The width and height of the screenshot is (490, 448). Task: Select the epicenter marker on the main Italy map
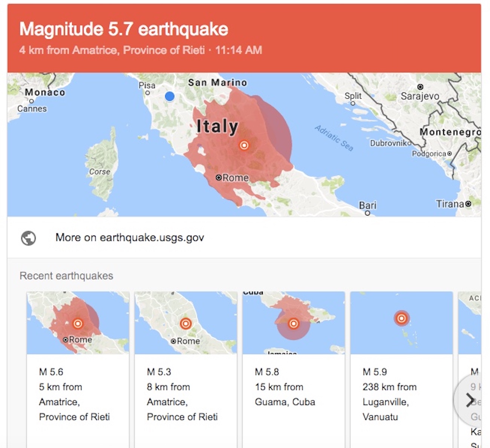pos(244,145)
